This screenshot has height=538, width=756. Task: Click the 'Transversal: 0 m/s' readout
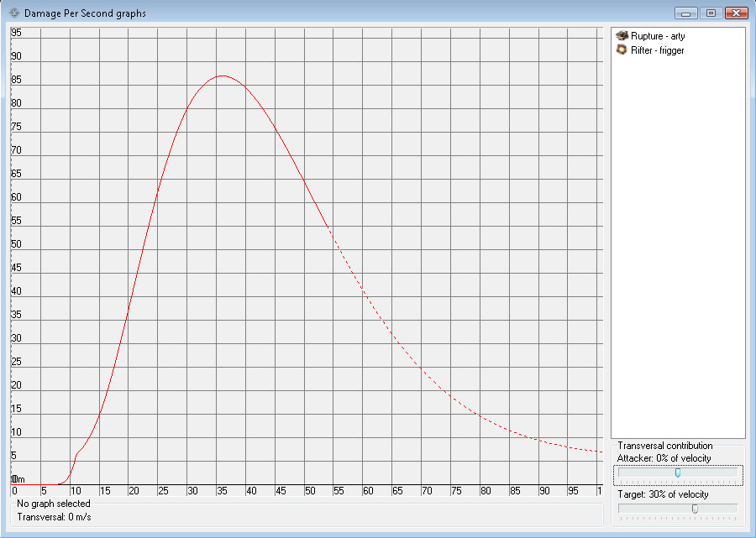click(54, 517)
